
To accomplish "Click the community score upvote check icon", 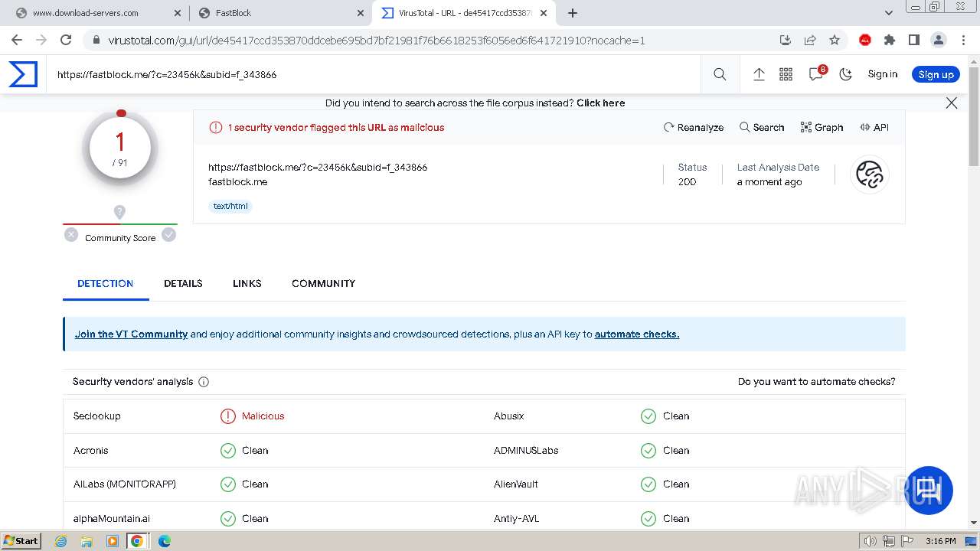I will [x=169, y=235].
